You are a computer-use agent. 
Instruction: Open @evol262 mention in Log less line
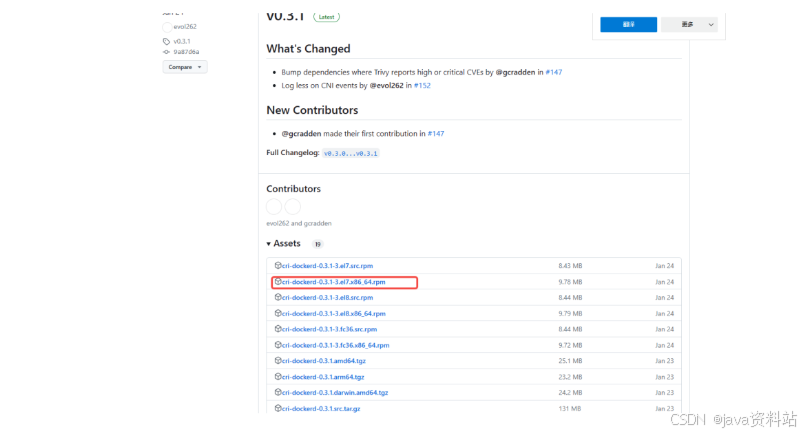click(386, 86)
